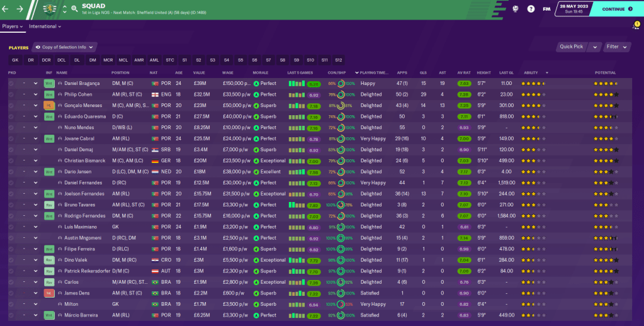Click the FM menu logo
This screenshot has height=326, width=644.
pos(547,9)
